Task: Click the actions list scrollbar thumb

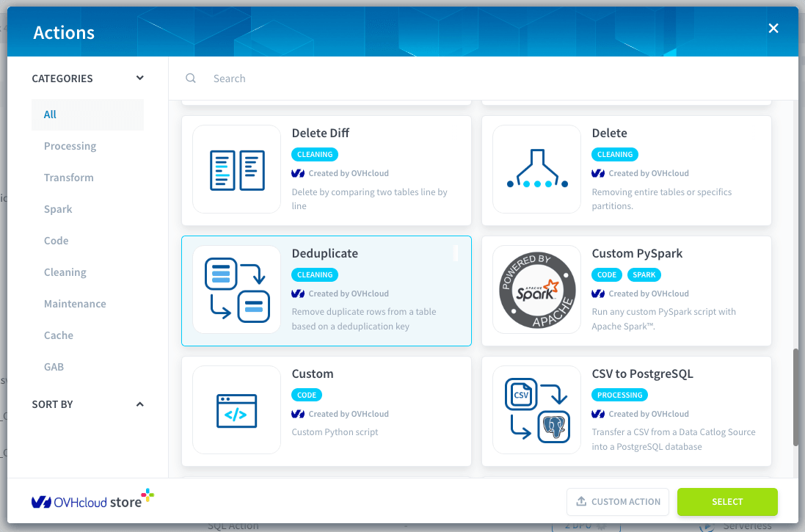Action: click(x=795, y=397)
